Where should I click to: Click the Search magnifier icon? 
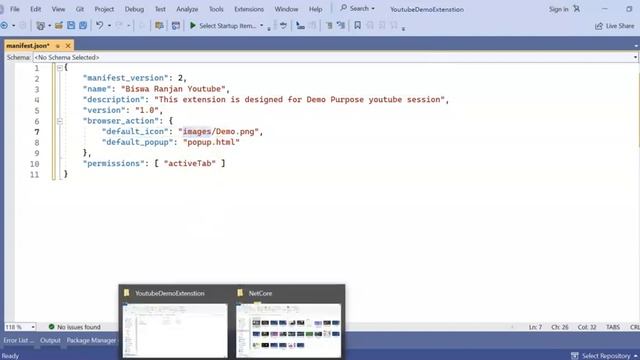point(344,8)
